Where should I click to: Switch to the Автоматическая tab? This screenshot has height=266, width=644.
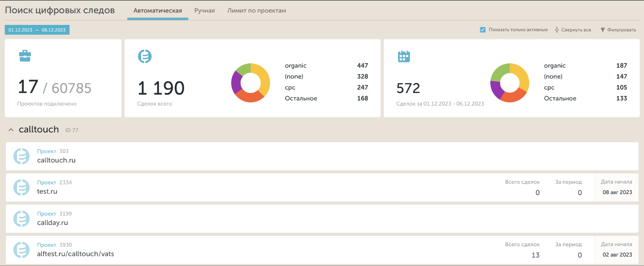click(x=157, y=11)
